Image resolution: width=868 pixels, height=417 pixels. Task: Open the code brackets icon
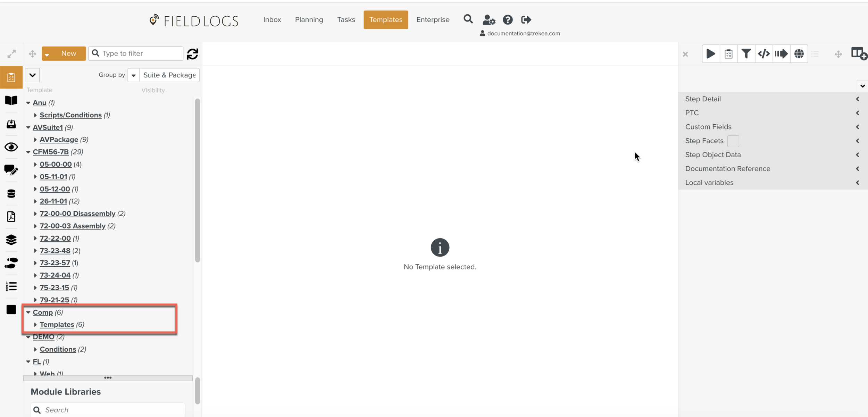[763, 54]
